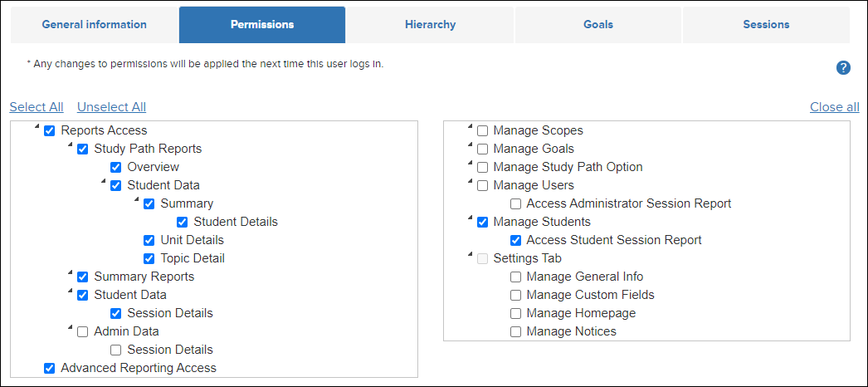Uncheck the Reports Access checkbox

tap(49, 131)
